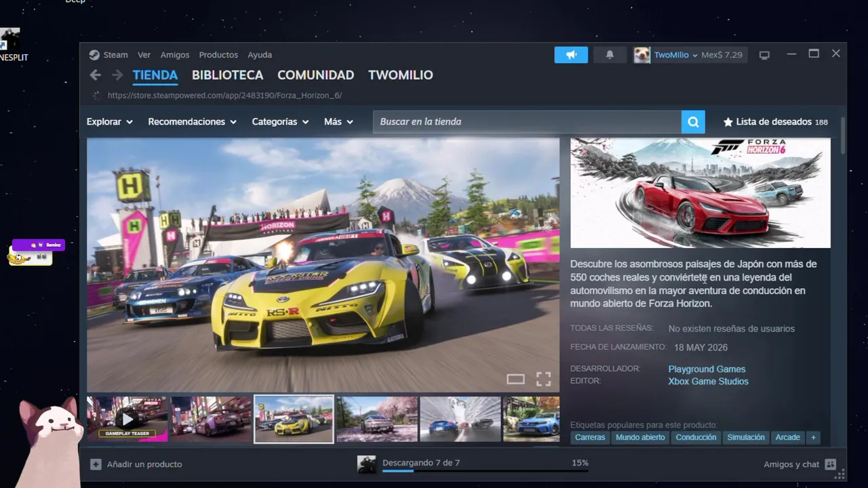Open the Más dropdown menu
868x488 pixels.
pyautogui.click(x=339, y=122)
